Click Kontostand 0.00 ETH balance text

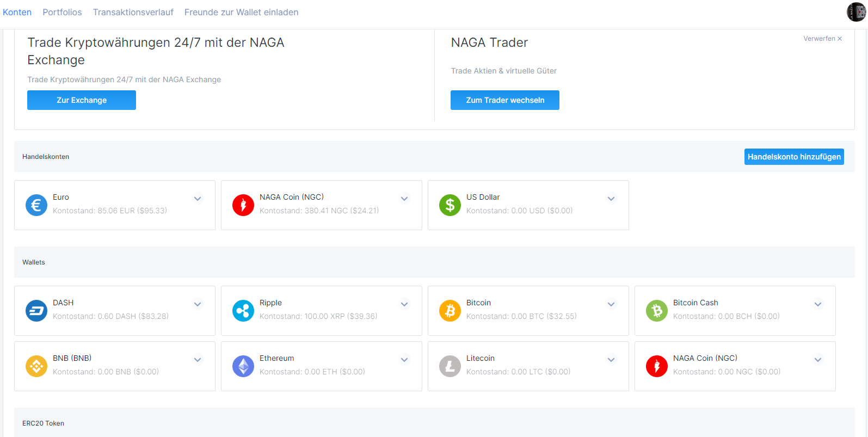click(x=312, y=372)
